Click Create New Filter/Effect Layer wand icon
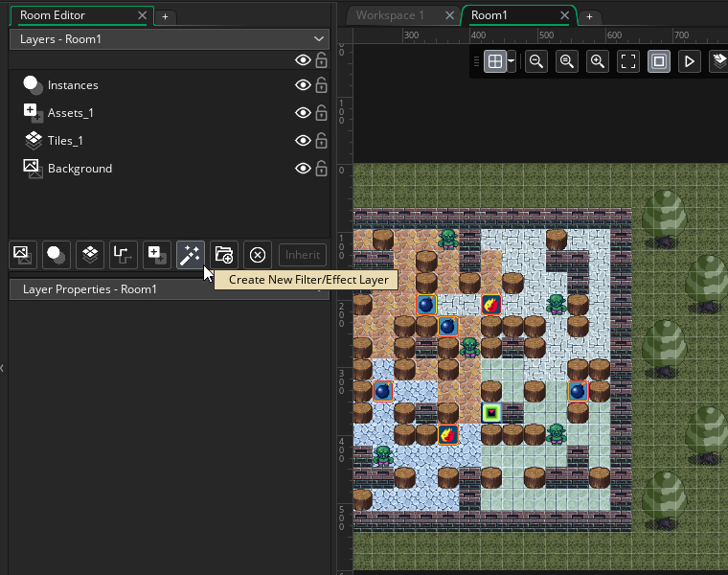Screen dimensions: 728x575 click(190, 255)
